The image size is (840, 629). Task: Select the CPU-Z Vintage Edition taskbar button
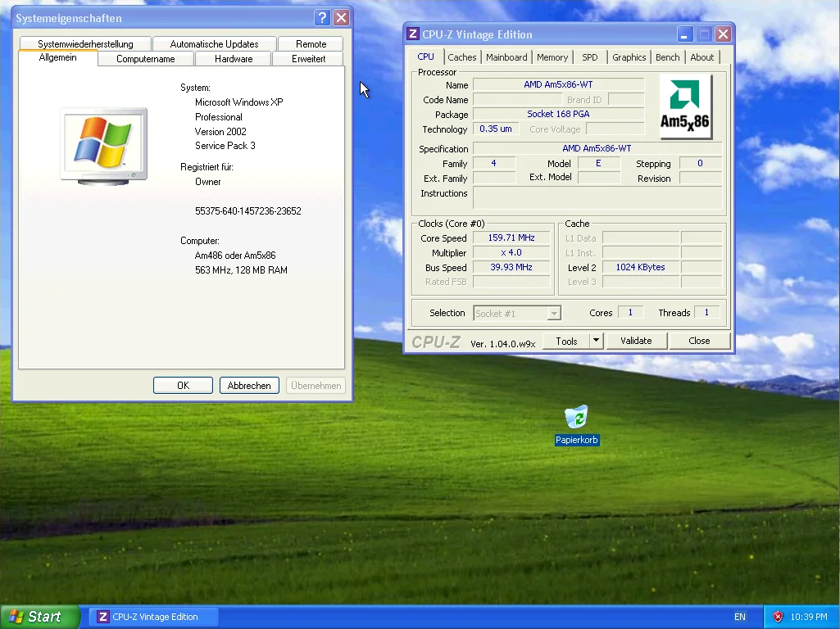coord(153,616)
